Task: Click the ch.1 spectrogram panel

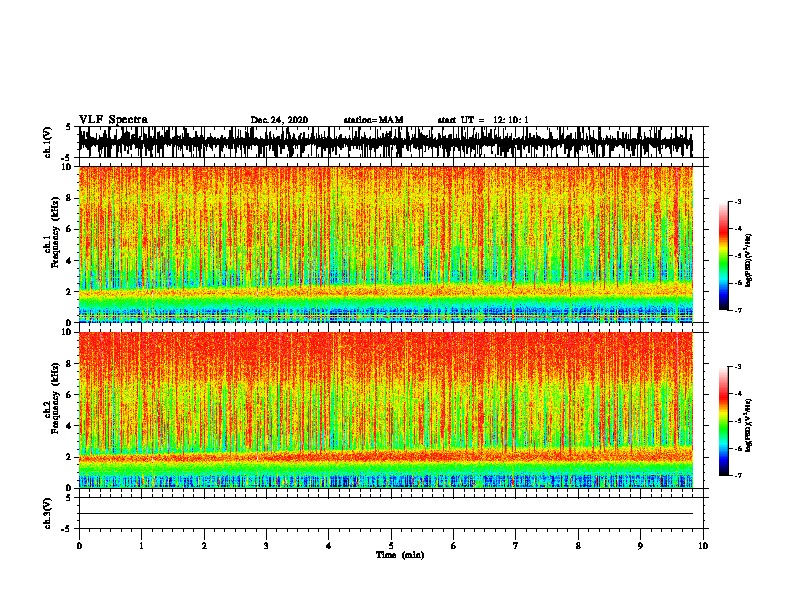Action: coord(386,244)
